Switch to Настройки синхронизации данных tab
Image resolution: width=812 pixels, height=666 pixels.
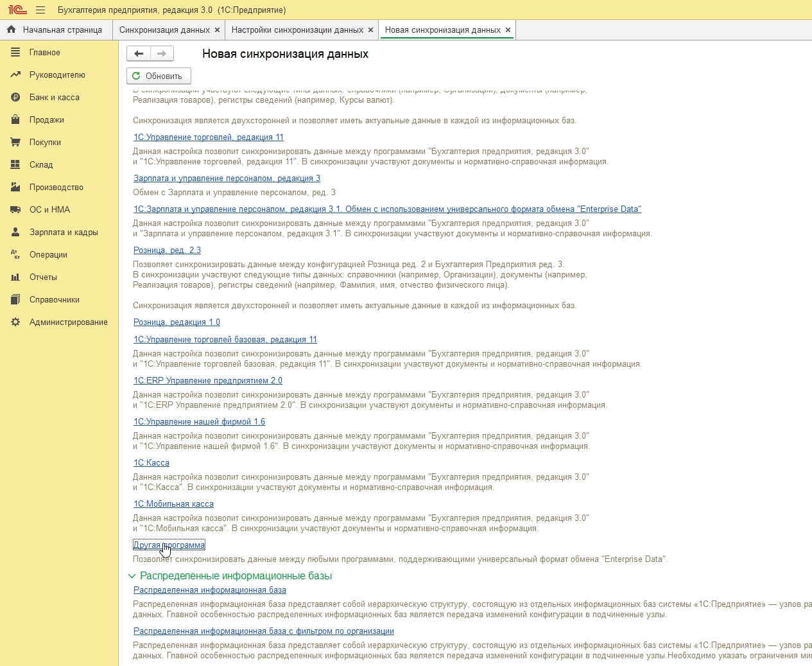click(297, 30)
